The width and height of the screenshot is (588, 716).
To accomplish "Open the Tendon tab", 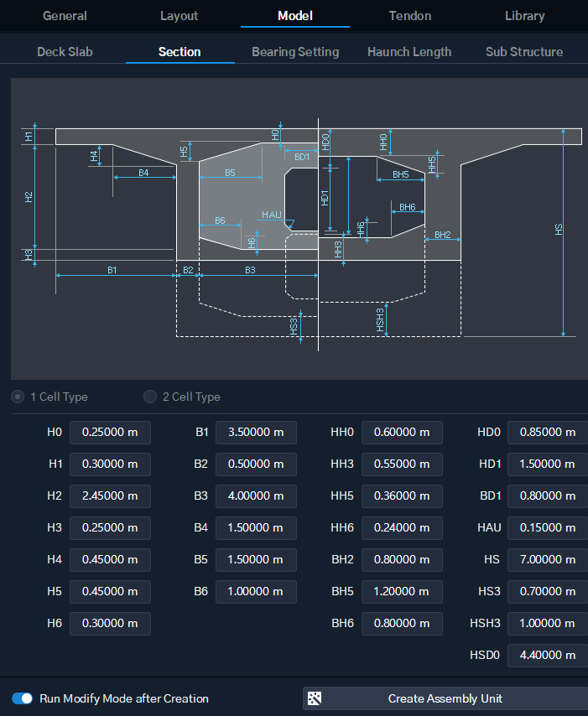I will (410, 16).
